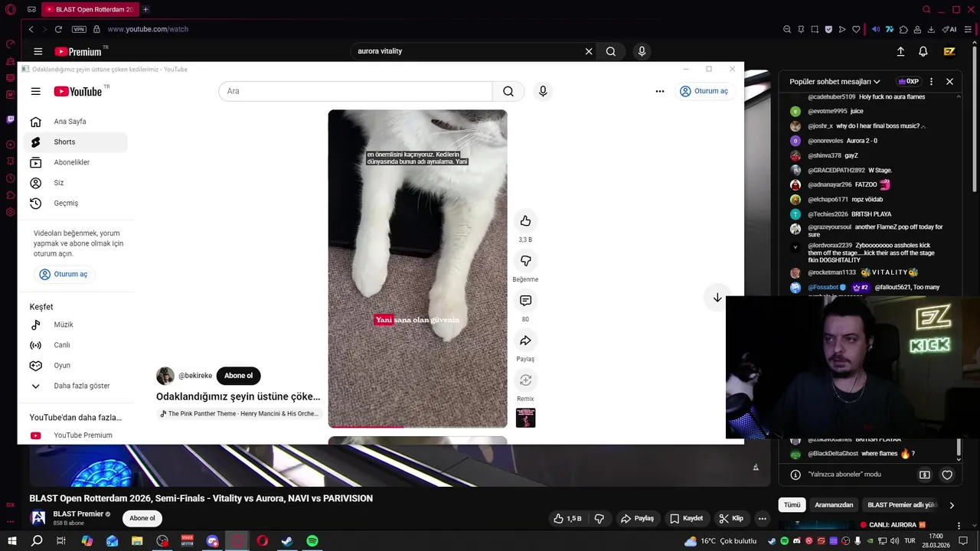Go to the next Short with the down arrow
This screenshot has height=551, width=980.
tap(717, 298)
